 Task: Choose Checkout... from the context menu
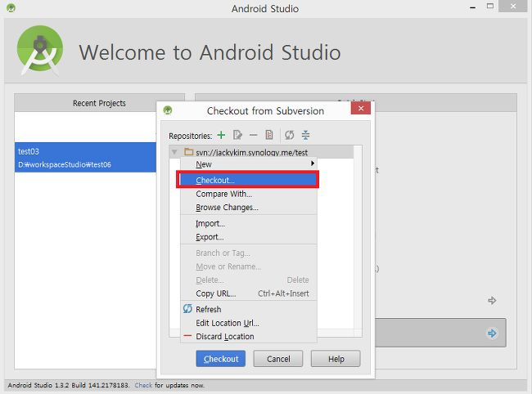pyautogui.click(x=248, y=180)
